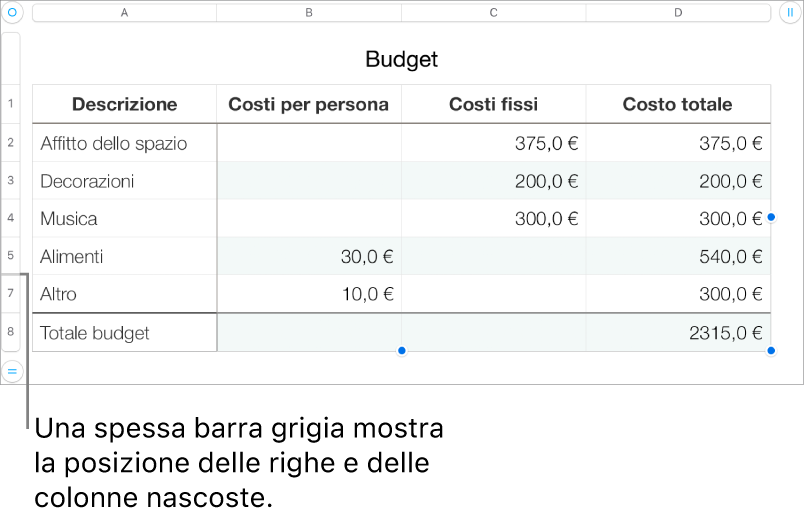Select column A header
The width and height of the screenshot is (804, 515).
click(125, 13)
